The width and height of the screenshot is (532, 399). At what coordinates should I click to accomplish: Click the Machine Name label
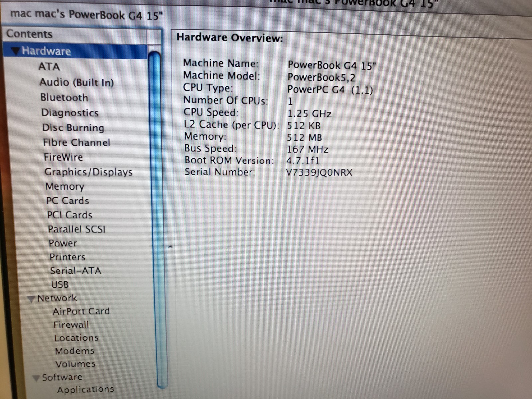pyautogui.click(x=221, y=63)
